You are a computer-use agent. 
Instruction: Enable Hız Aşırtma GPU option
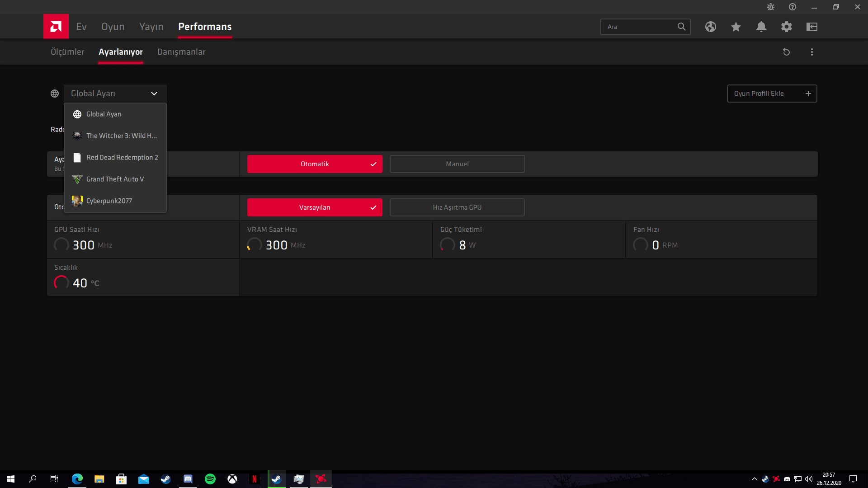coord(457,207)
